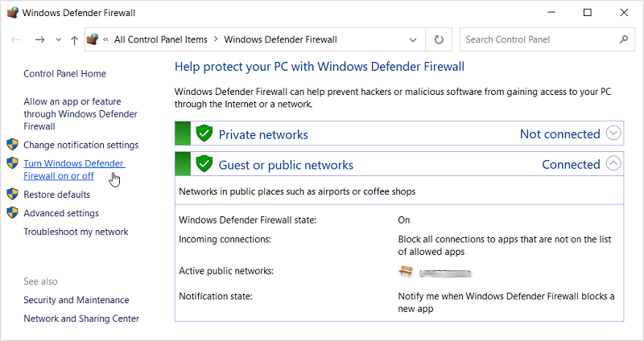Collapse Guest or public networks section

tap(613, 164)
